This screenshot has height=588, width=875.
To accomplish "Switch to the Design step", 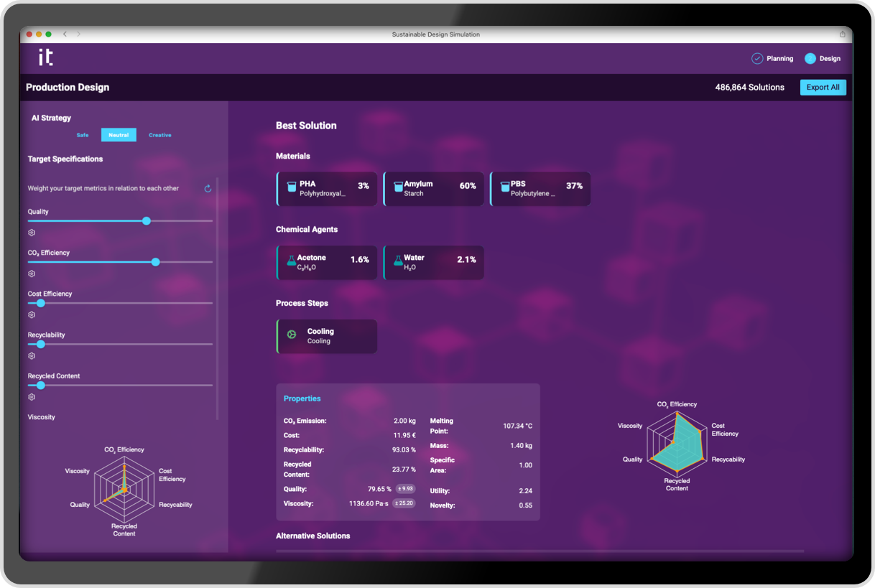I will click(823, 59).
